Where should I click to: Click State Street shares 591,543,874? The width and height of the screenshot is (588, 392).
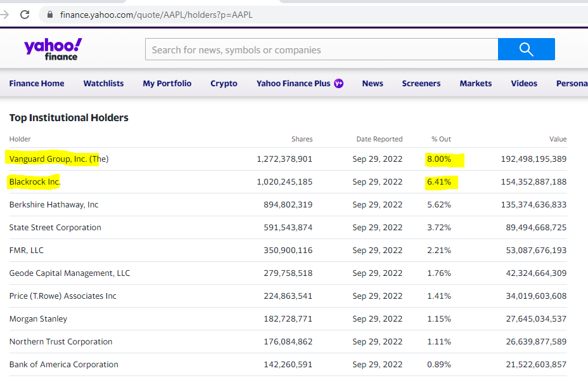coord(288,228)
